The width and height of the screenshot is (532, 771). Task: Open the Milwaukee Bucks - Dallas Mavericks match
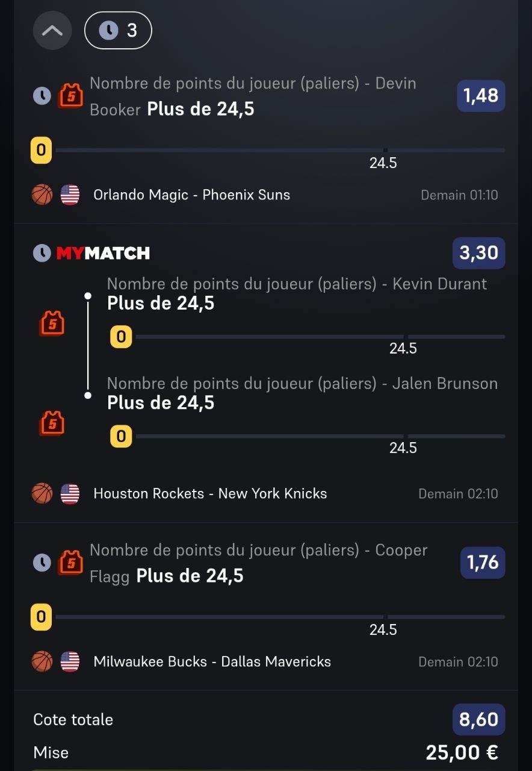click(x=212, y=662)
